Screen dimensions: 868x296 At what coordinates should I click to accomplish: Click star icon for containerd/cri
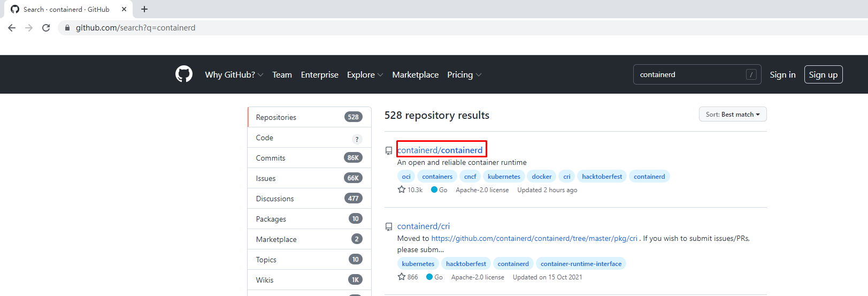point(402,277)
